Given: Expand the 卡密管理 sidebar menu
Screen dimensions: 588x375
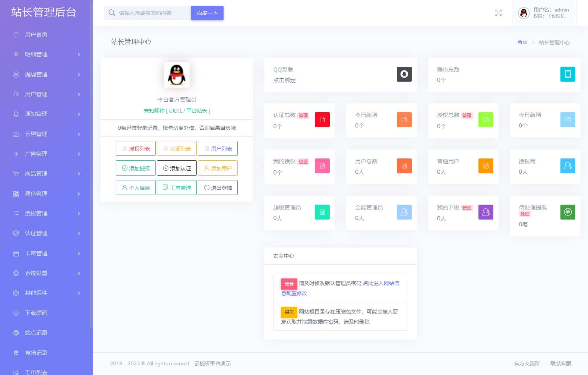Looking at the screenshot, I should pyautogui.click(x=47, y=253).
